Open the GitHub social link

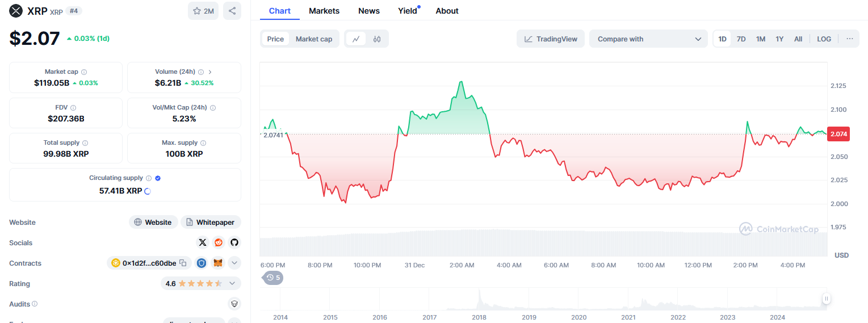click(234, 242)
